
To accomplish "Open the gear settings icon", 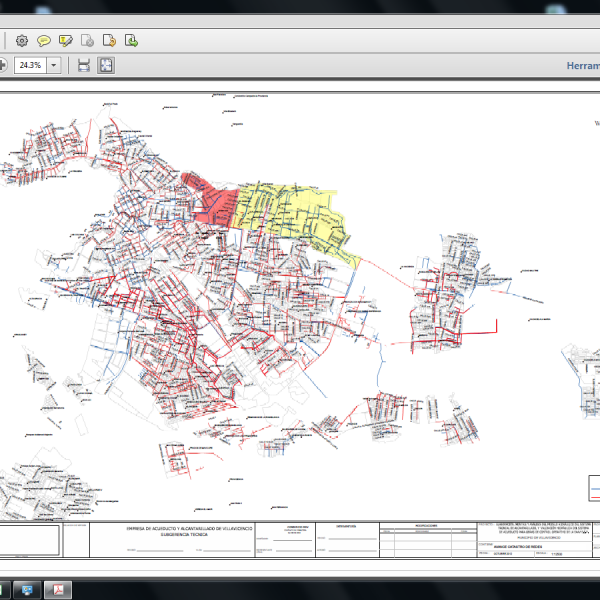I will click(22, 41).
